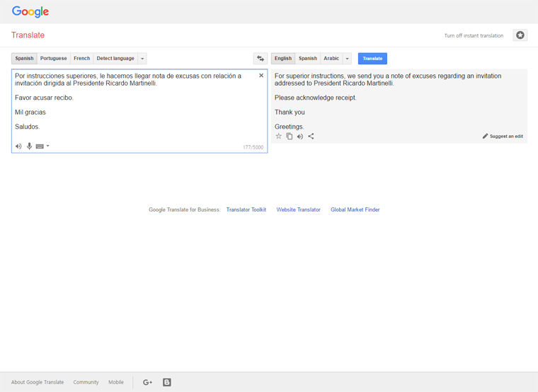The image size is (538, 392).
Task: Click the 'Favor acusar recibo.' source line
Action: pyautogui.click(x=45, y=98)
